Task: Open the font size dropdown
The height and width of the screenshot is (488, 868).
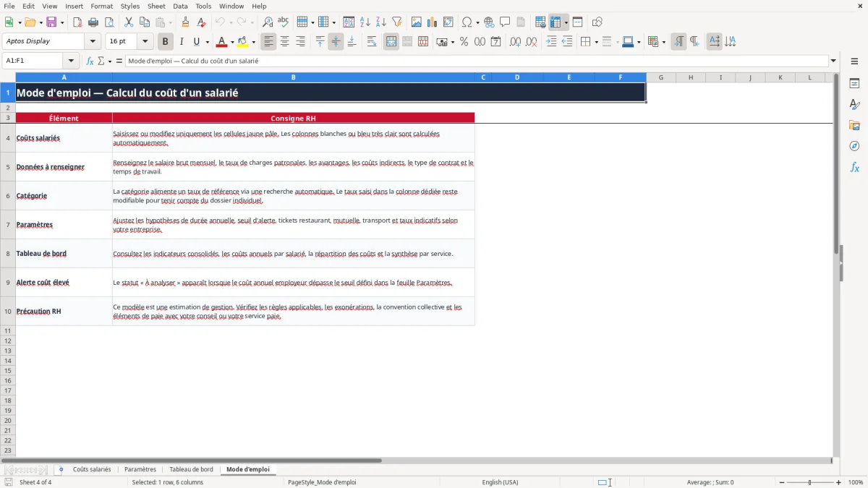Action: click(x=145, y=42)
